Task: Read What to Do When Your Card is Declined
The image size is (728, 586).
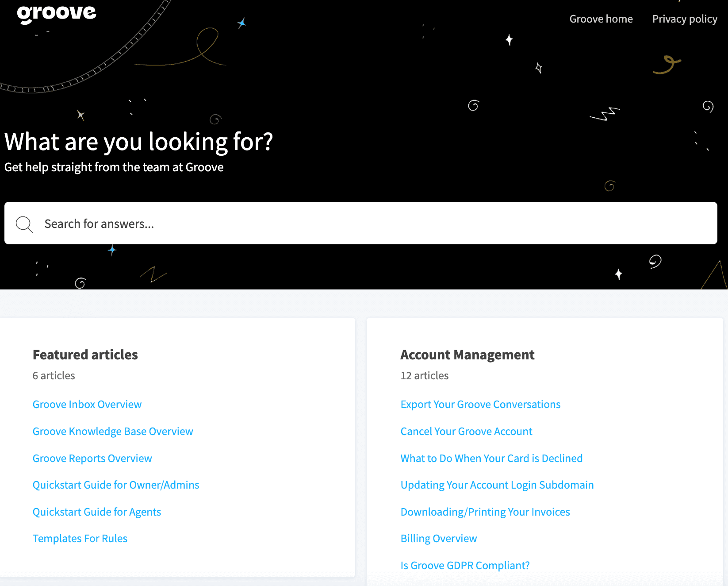Action: click(491, 458)
